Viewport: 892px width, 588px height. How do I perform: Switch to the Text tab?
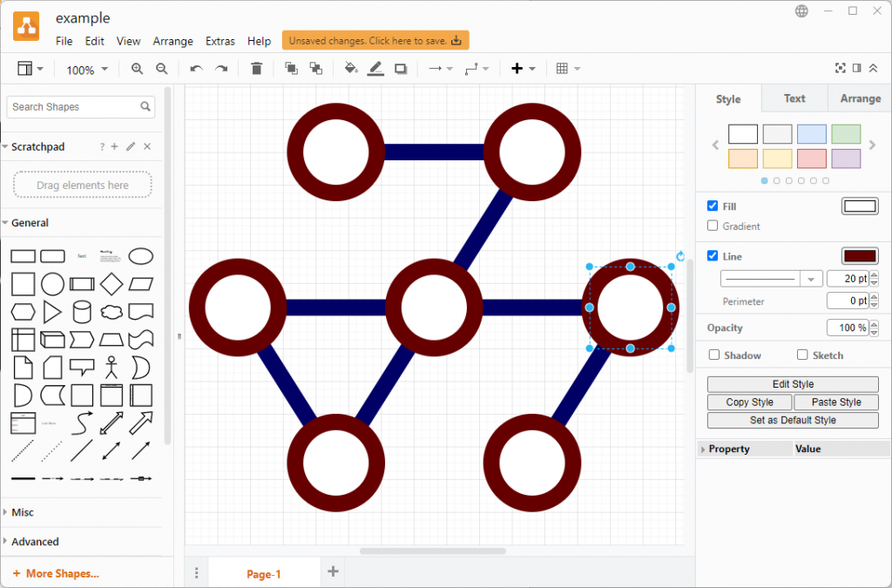(x=794, y=98)
